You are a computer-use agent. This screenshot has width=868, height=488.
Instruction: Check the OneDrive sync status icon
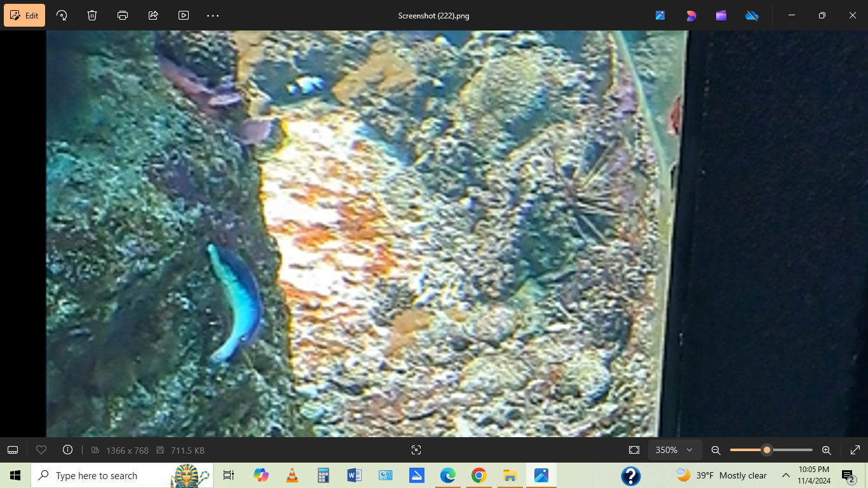(752, 15)
